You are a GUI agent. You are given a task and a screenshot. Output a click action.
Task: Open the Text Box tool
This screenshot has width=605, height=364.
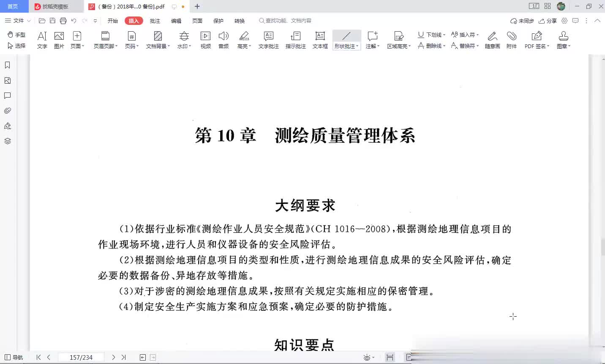[320, 40]
